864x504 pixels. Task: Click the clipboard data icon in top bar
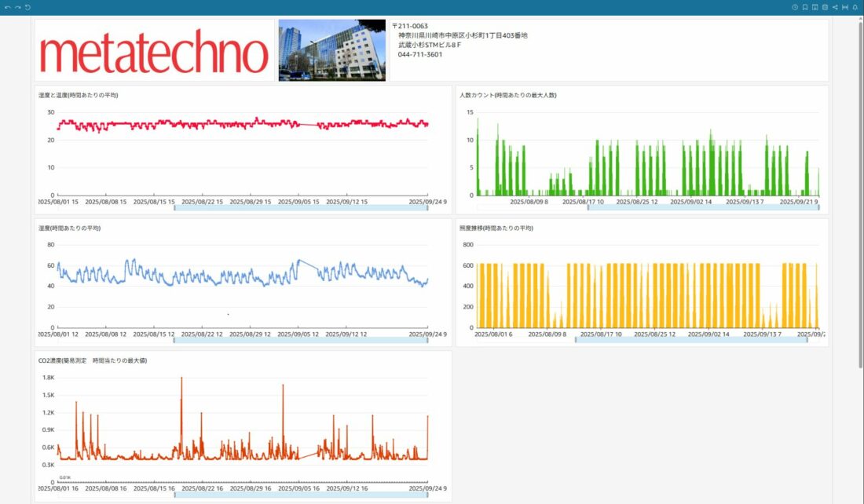coord(825,7)
